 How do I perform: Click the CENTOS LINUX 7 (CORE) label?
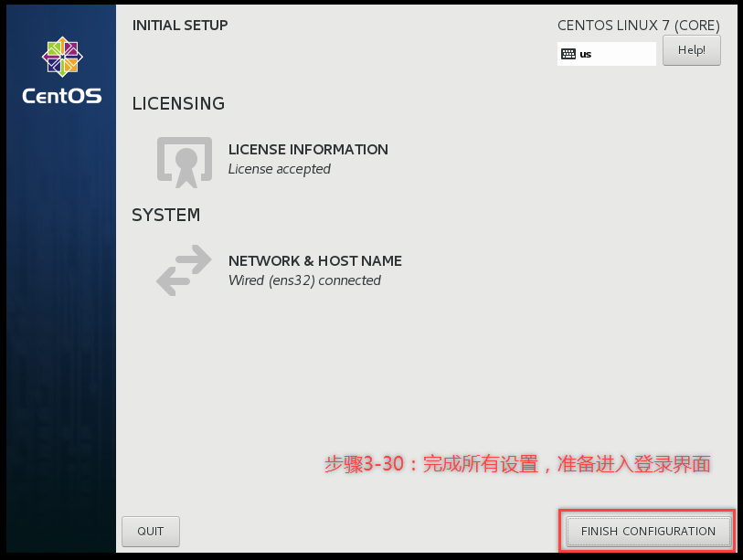coord(639,26)
